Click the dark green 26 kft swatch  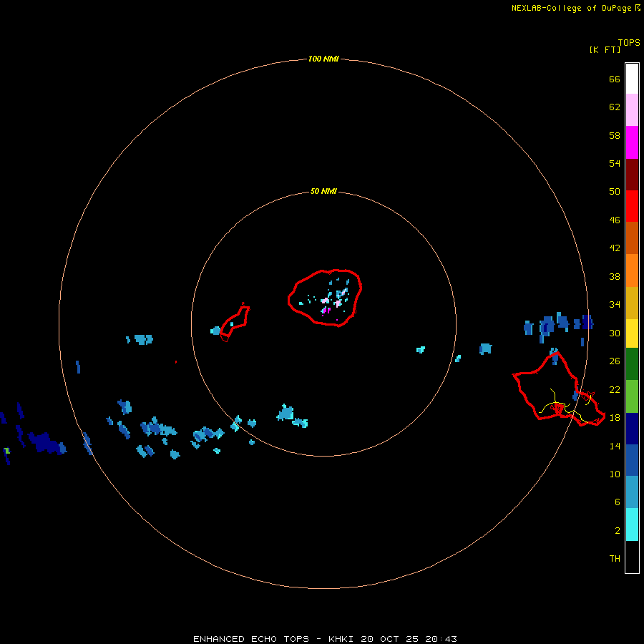[632, 364]
